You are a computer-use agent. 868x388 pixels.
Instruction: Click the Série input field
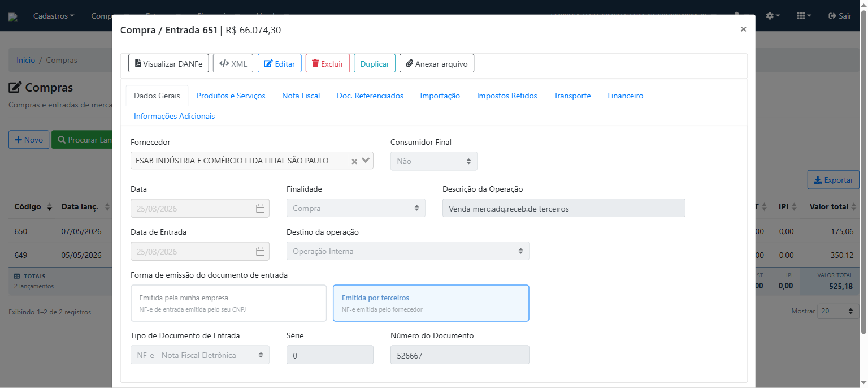coord(329,355)
